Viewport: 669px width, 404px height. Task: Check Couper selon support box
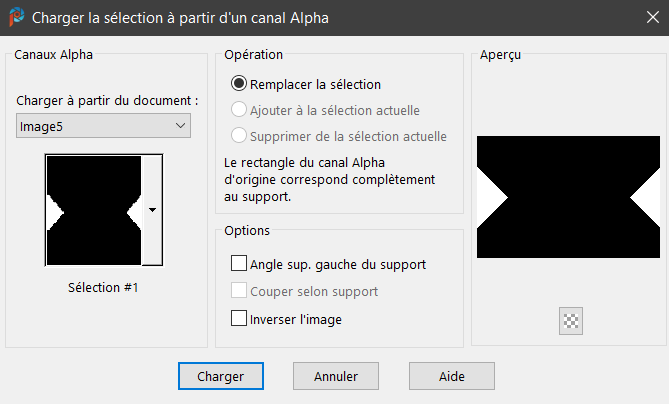pos(239,291)
